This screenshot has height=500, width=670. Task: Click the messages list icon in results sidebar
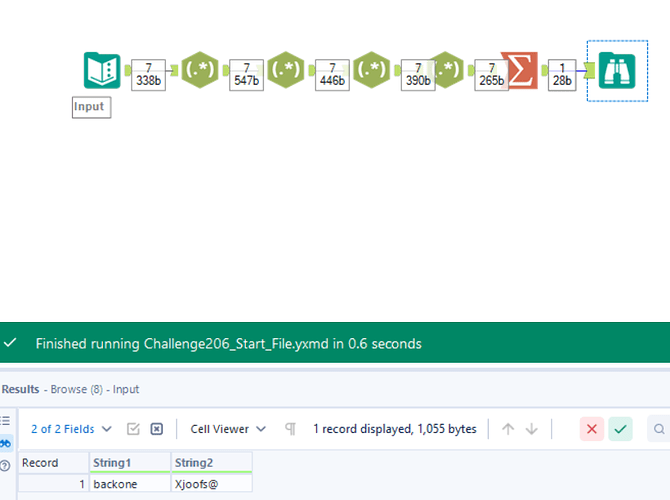pos(5,421)
